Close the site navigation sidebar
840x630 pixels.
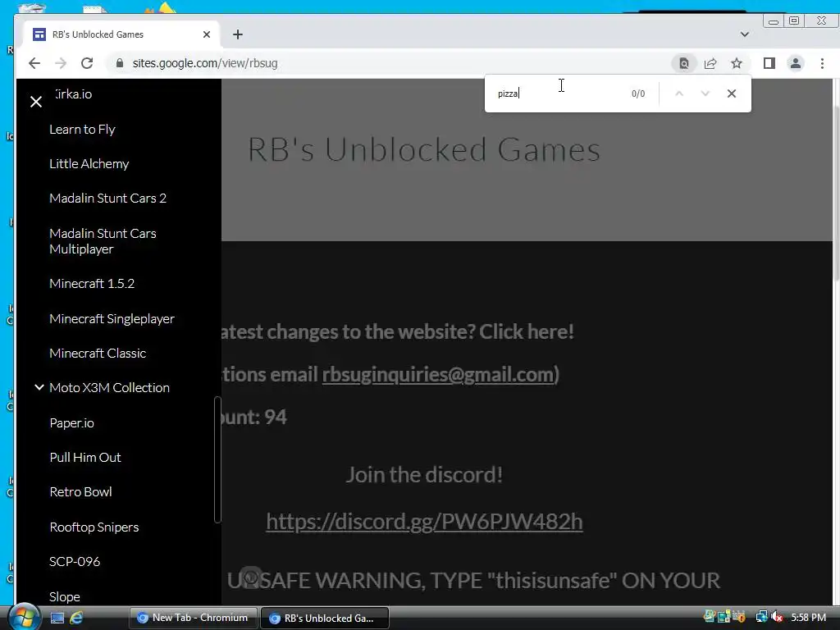click(x=36, y=101)
